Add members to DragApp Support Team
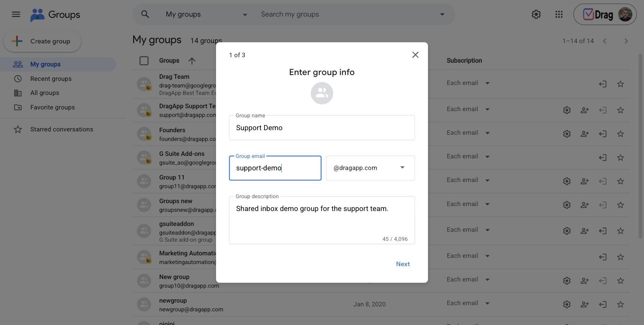 (585, 110)
